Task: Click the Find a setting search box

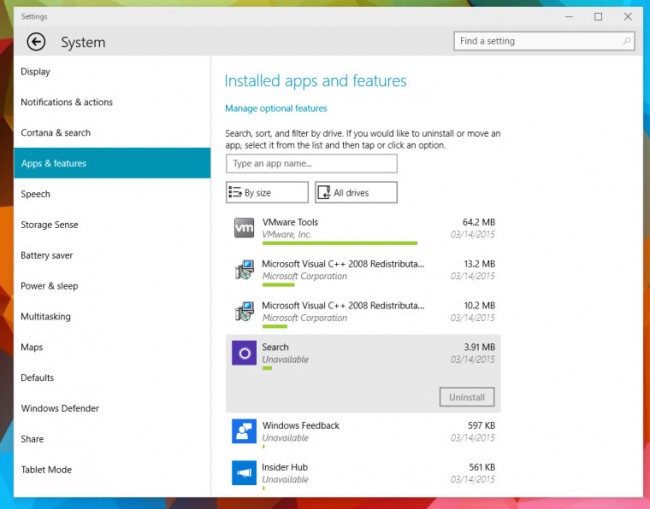Action: point(544,41)
